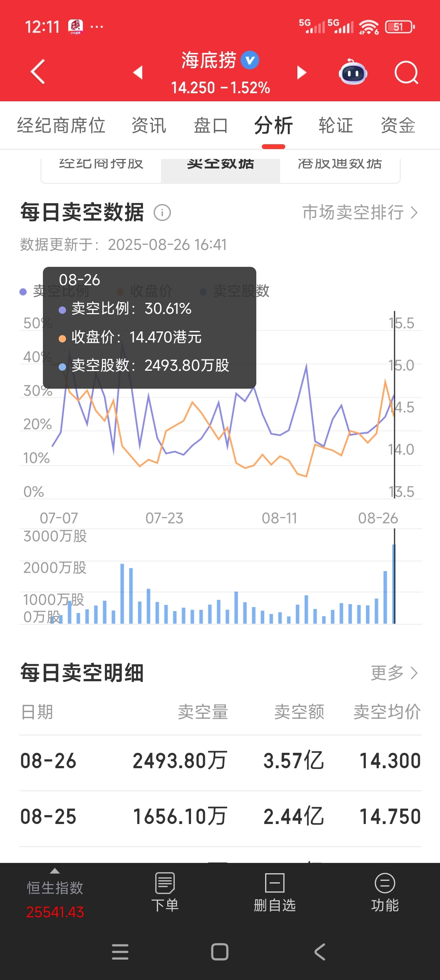
Task: Tap Android home square button
Action: click(x=220, y=952)
